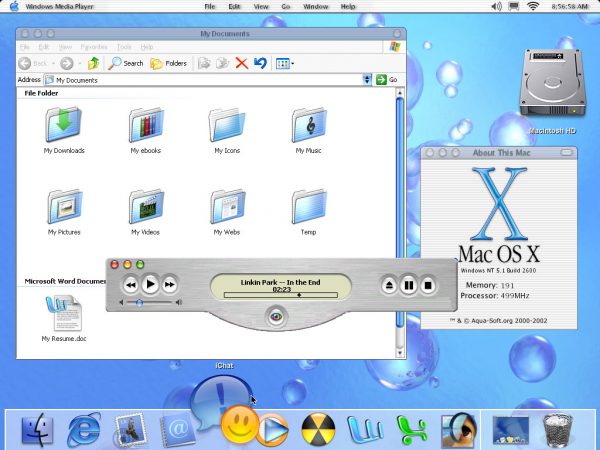Toggle the visualization eye button
Screen dimensions: 600x450
(x=276, y=316)
